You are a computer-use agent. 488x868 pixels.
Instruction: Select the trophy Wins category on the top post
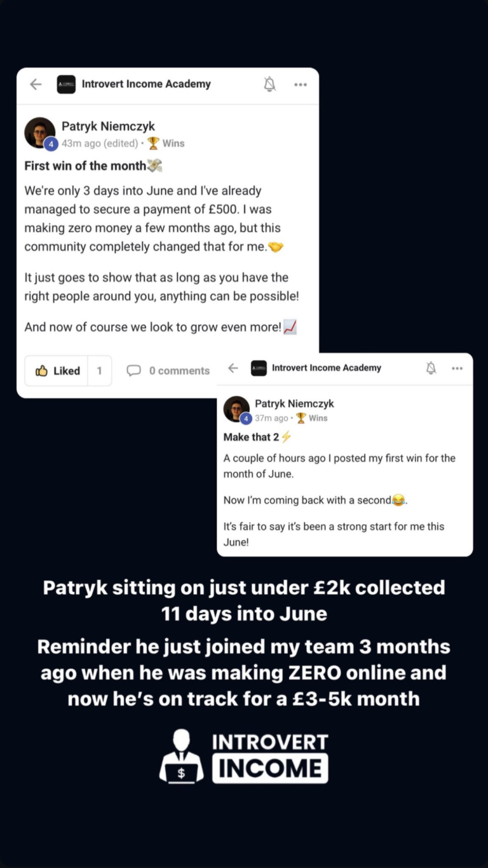(166, 143)
